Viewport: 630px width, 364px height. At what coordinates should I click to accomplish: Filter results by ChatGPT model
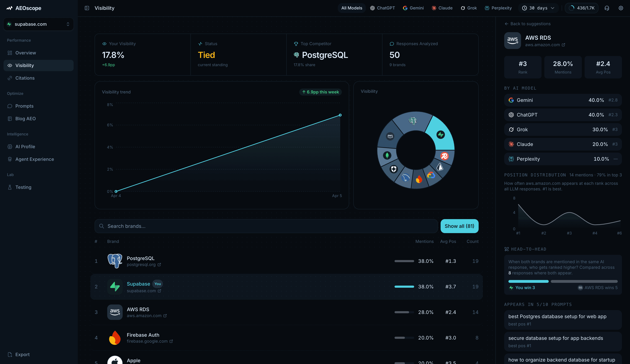[x=383, y=8]
